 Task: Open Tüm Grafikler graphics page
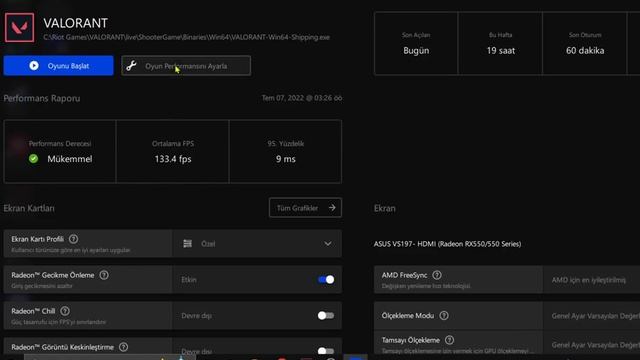pos(305,208)
